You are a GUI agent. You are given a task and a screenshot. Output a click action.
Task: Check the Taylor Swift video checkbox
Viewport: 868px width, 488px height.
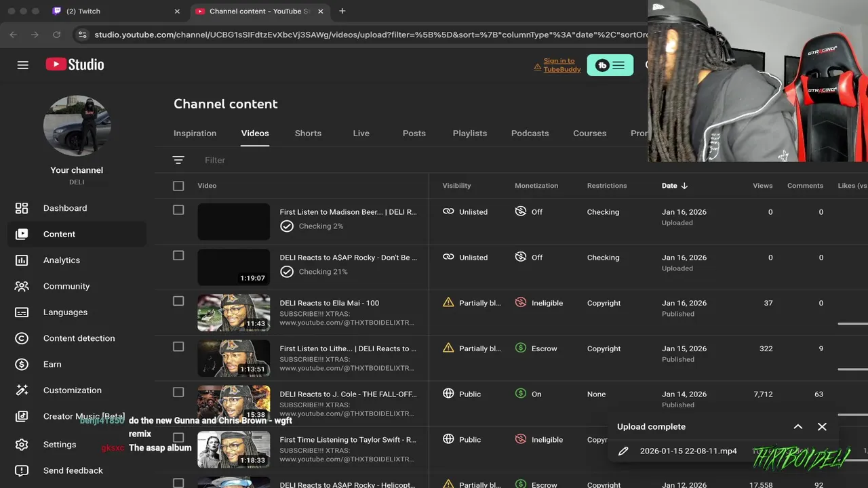(x=178, y=437)
